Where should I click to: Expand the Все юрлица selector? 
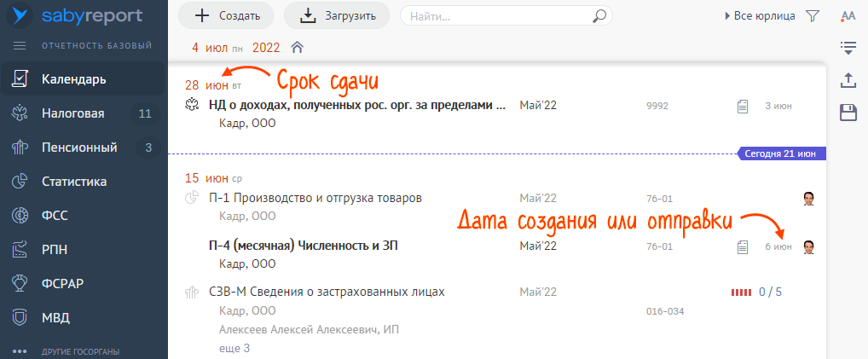760,16
